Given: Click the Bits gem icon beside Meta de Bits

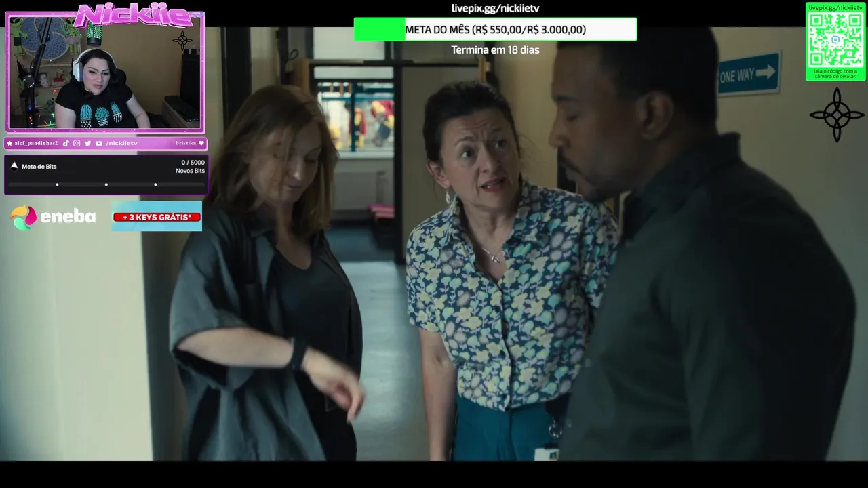Looking at the screenshot, I should (x=14, y=165).
